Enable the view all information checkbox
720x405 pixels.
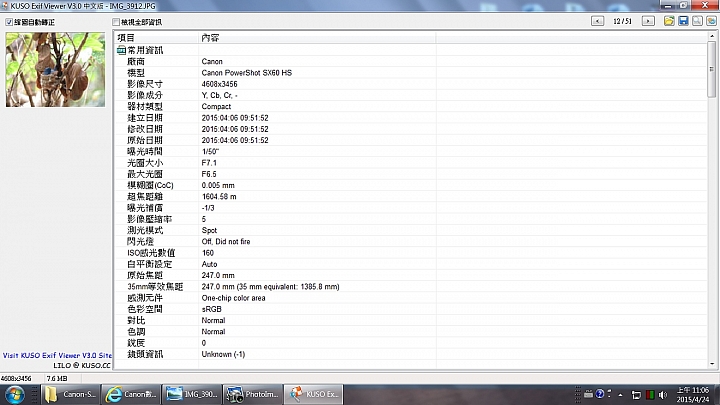[116, 22]
